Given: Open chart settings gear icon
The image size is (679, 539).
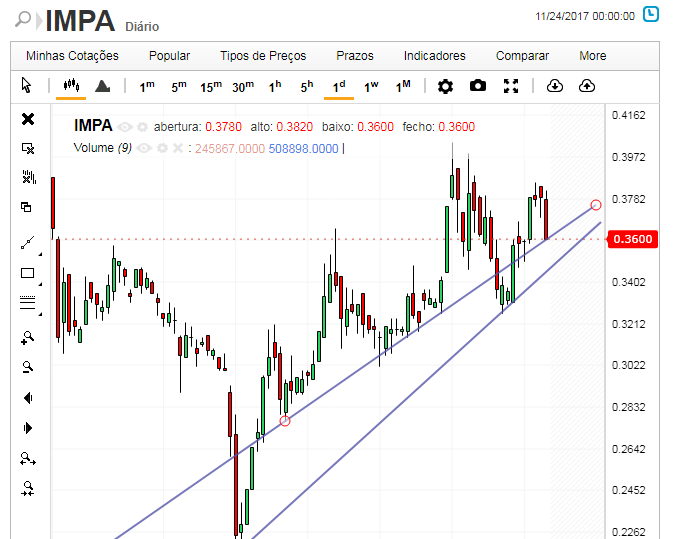Looking at the screenshot, I should click(x=445, y=86).
